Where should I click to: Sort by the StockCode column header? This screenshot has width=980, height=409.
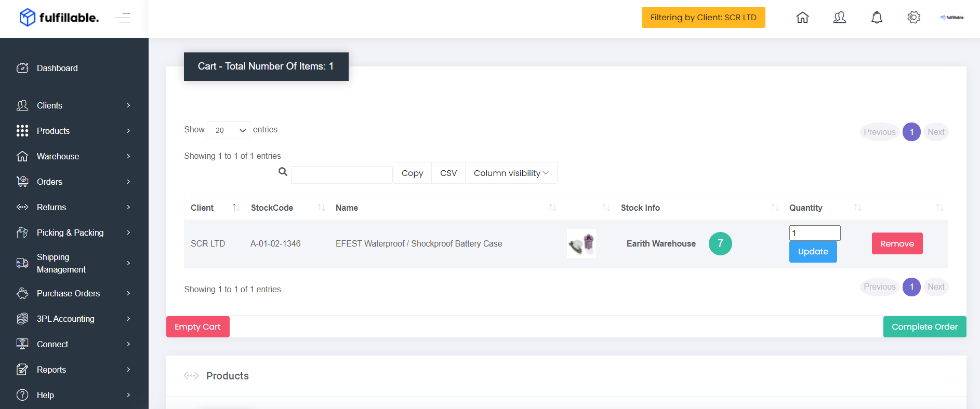pos(287,208)
